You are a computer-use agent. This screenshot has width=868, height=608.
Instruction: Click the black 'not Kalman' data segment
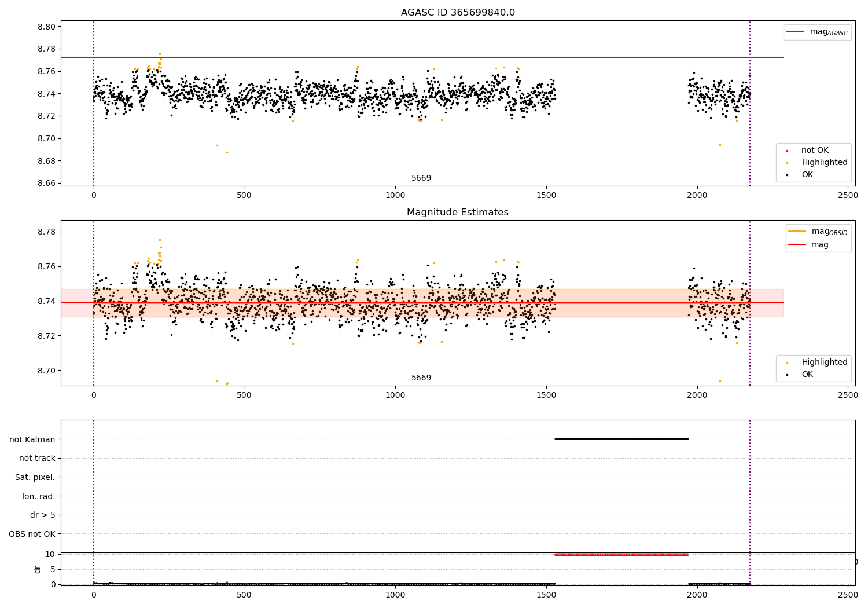(x=621, y=439)
